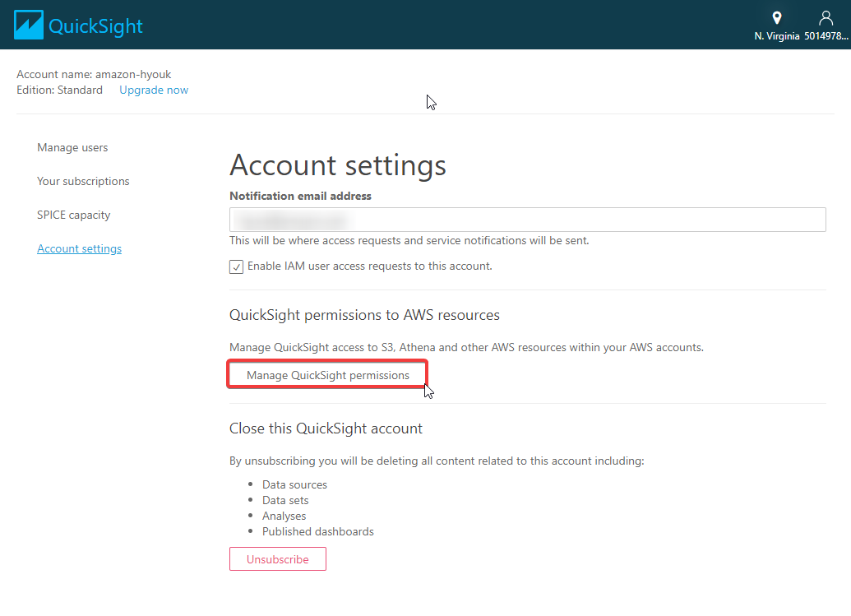Open the user account profile icon
Image resolution: width=851 pixels, height=616 pixels.
[826, 18]
